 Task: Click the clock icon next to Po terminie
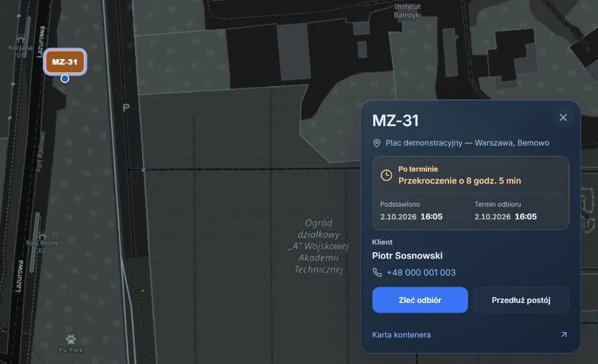(x=386, y=175)
